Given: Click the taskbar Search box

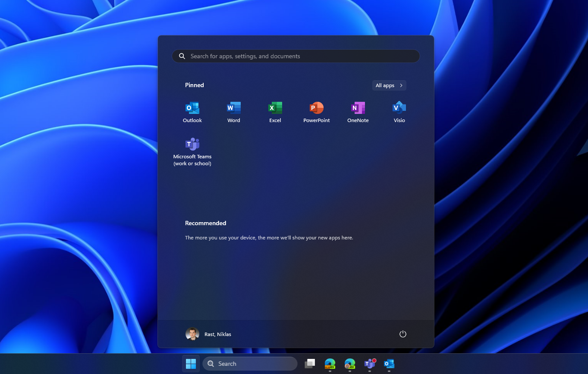Looking at the screenshot, I should tap(250, 364).
